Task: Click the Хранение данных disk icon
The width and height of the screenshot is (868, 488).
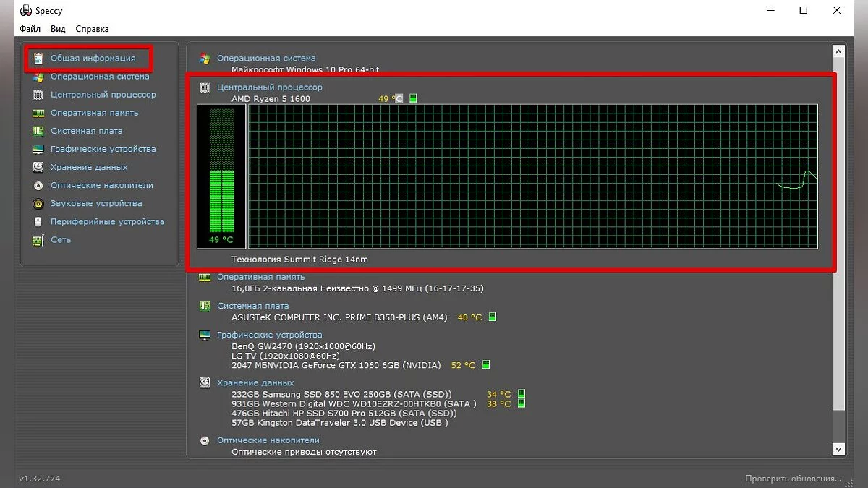Action: pyautogui.click(x=38, y=167)
